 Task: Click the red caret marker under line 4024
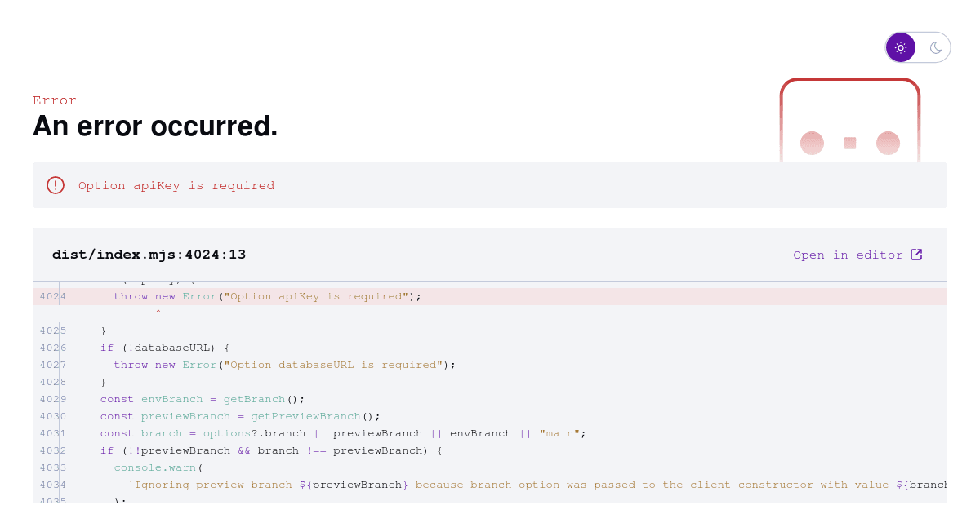pos(158,312)
